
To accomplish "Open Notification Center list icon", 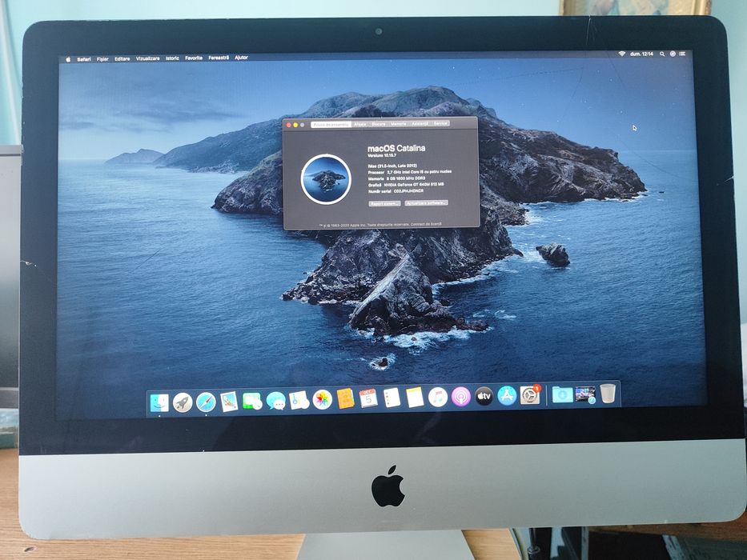I will pos(683,54).
